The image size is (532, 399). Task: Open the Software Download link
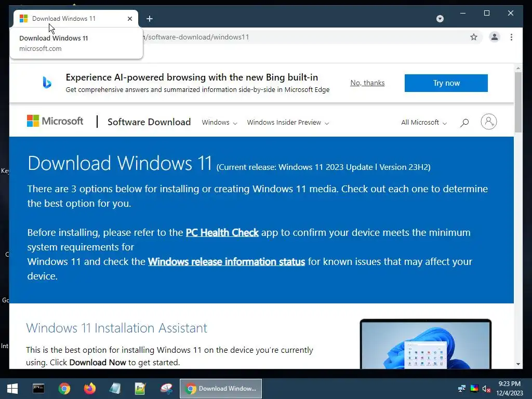click(149, 122)
